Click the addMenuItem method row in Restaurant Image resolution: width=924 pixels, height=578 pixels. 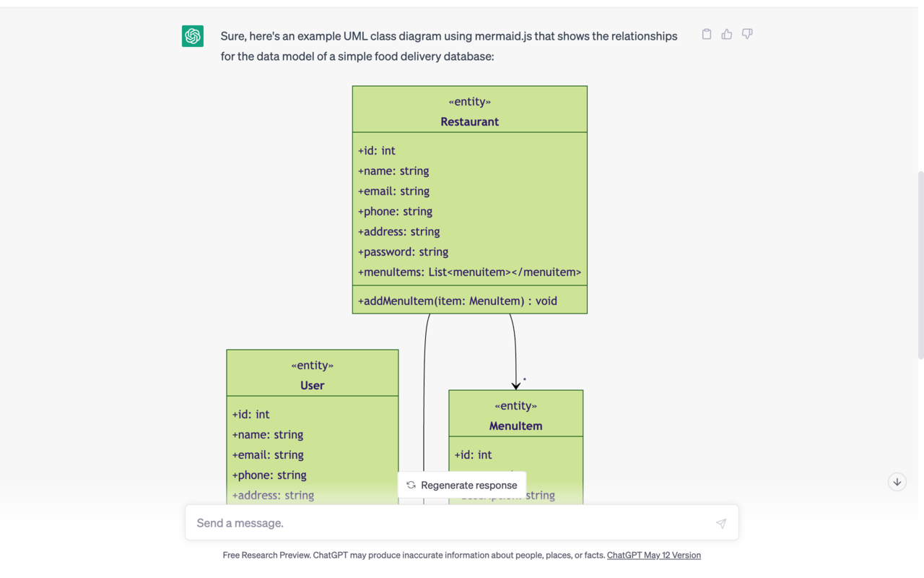coord(458,300)
